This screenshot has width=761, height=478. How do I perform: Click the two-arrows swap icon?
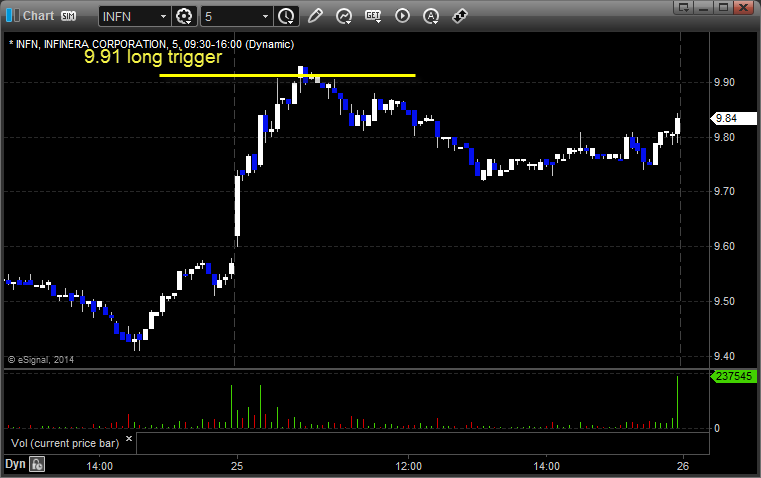pyautogui.click(x=460, y=16)
